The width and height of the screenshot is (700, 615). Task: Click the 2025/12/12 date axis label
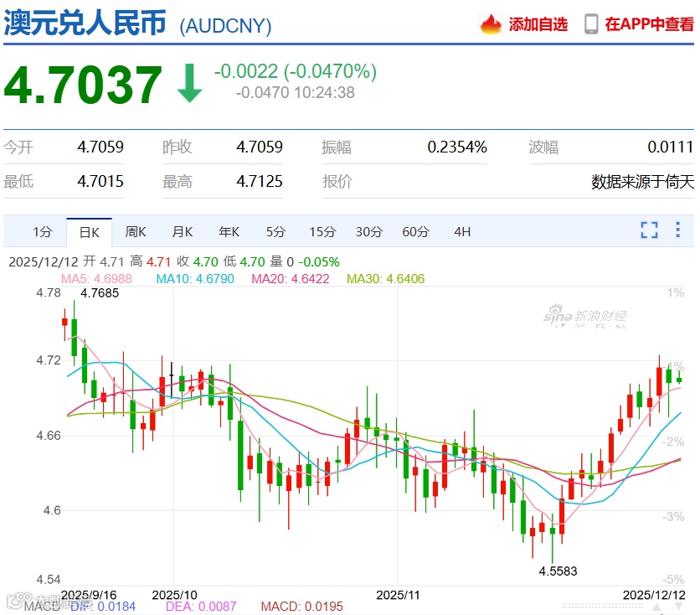coord(654,595)
